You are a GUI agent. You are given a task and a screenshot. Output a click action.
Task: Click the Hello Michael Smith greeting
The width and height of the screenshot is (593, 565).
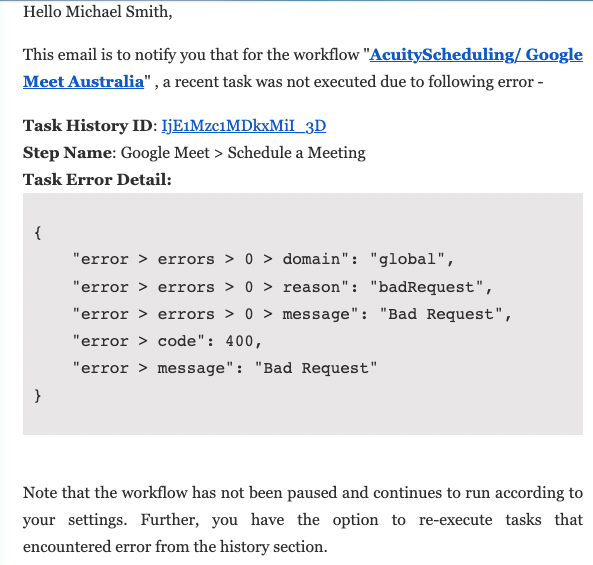[98, 12]
